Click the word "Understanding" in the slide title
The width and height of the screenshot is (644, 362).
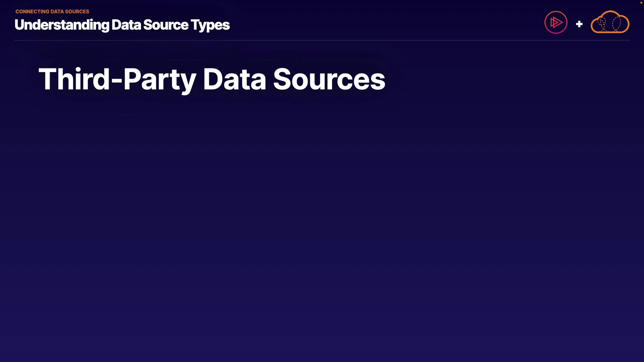point(62,25)
